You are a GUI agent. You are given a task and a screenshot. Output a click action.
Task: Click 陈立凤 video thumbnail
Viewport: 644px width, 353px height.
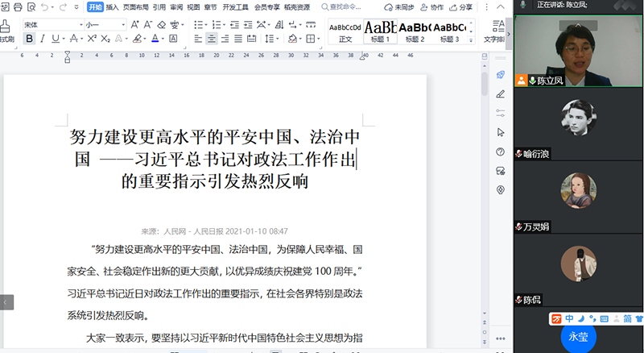coord(578,51)
